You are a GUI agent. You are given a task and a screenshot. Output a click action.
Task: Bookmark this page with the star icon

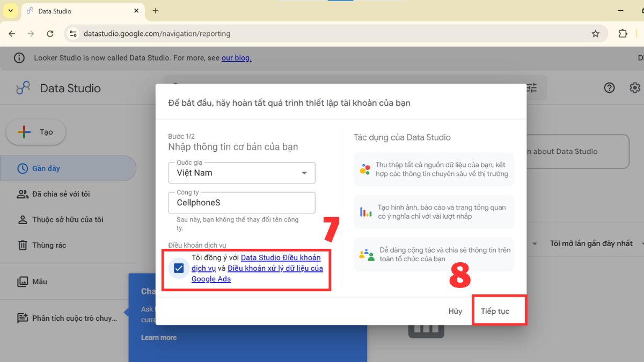tap(595, 33)
